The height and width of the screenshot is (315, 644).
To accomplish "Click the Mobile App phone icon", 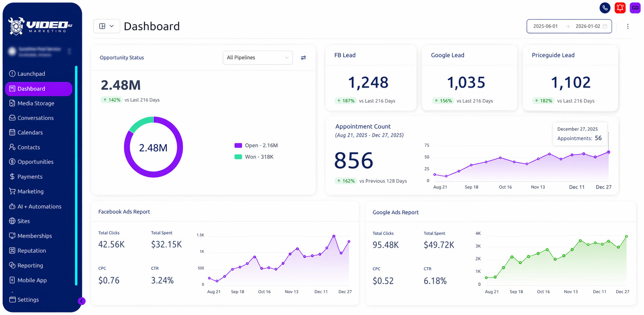I will tap(12, 280).
